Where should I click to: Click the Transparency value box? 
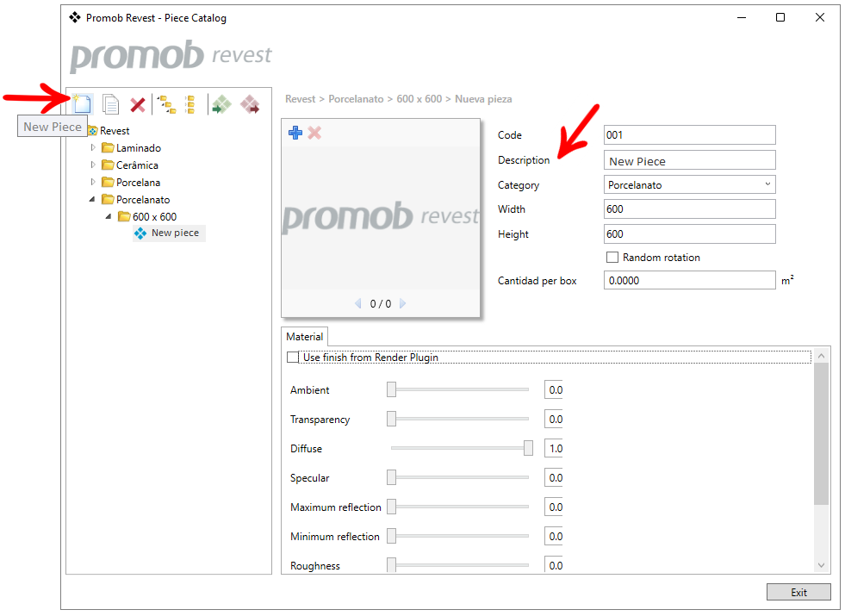[554, 419]
